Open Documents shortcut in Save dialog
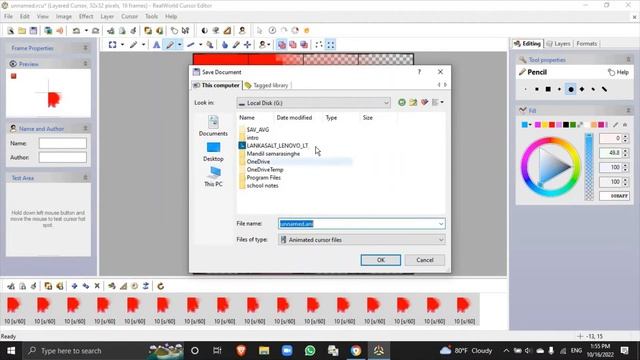This screenshot has width=640, height=360. click(213, 126)
